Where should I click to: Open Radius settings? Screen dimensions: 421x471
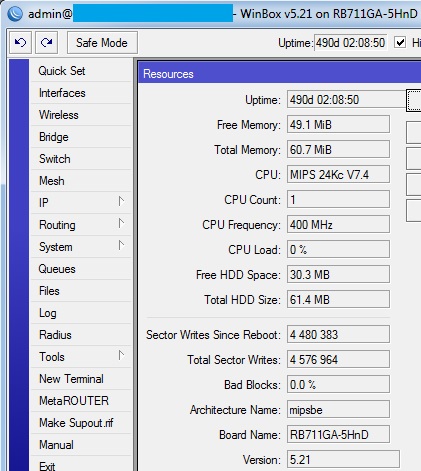click(81, 335)
